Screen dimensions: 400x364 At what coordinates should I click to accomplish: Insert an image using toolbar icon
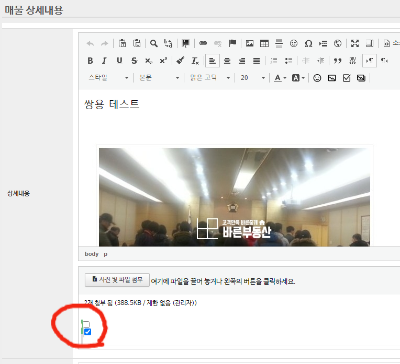250,43
